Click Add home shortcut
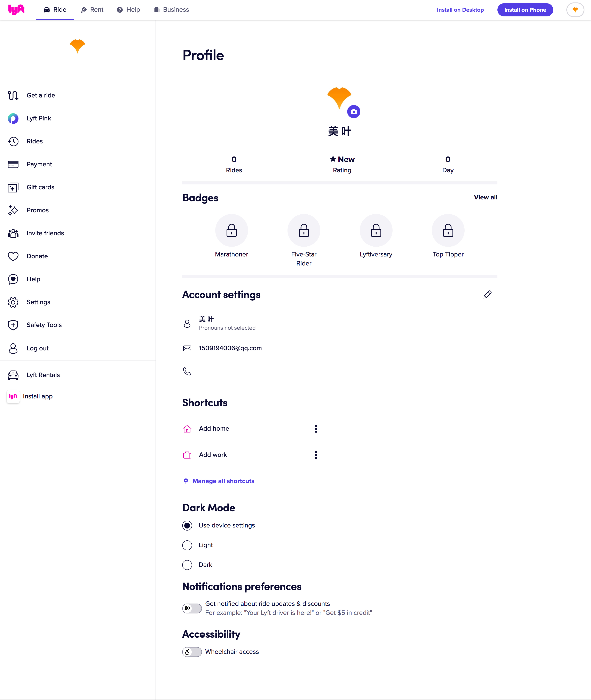Image resolution: width=591 pixels, height=700 pixels. pos(214,429)
